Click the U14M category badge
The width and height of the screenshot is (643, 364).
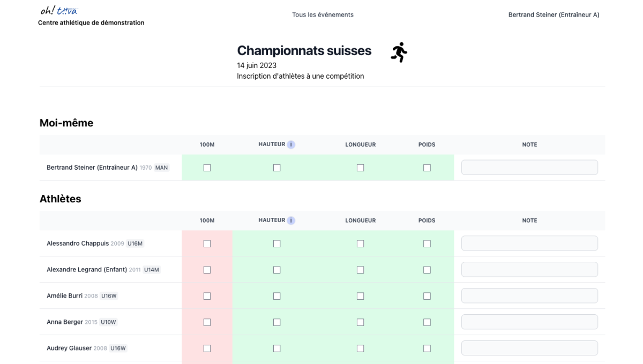(x=152, y=270)
